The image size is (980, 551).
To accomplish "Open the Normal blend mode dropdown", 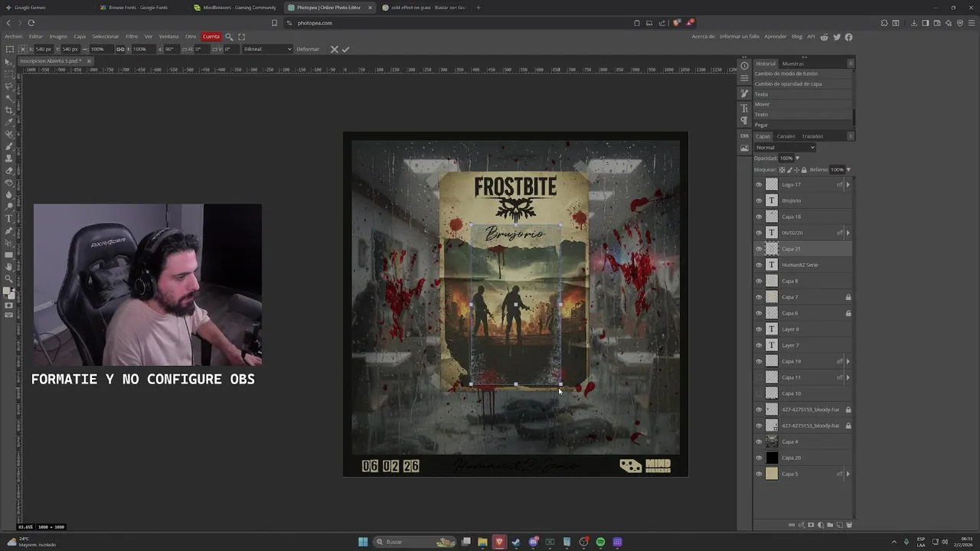I will pyautogui.click(x=785, y=148).
